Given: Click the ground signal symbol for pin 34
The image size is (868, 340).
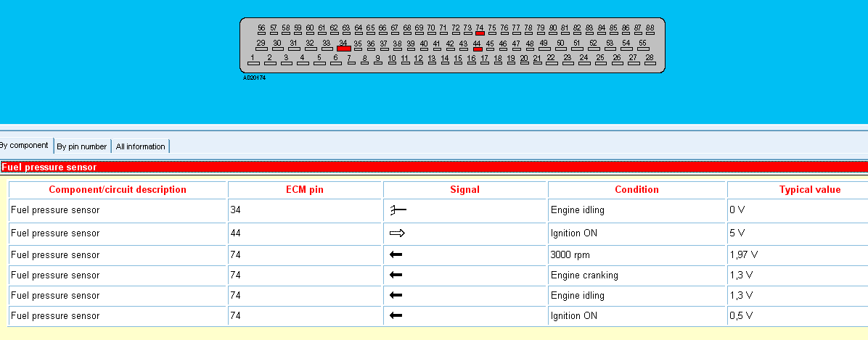Looking at the screenshot, I should pyautogui.click(x=398, y=210).
